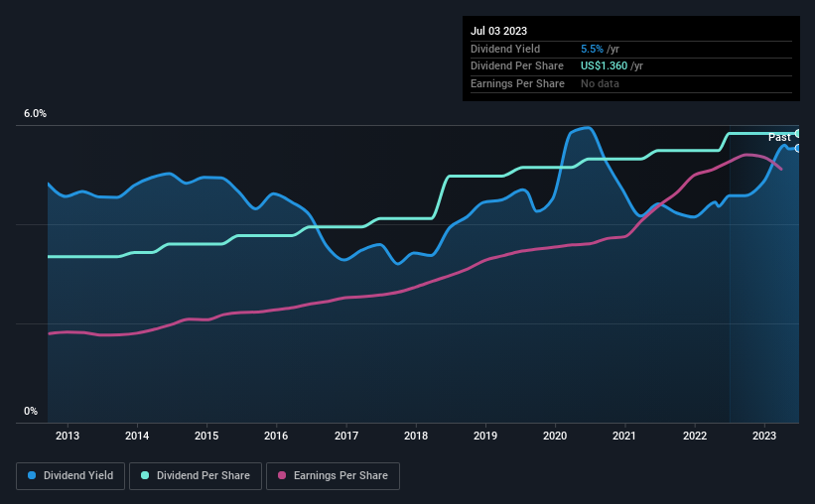Click the pink Earnings Per Share legend dot
This screenshot has width=815, height=504.
(x=282, y=475)
